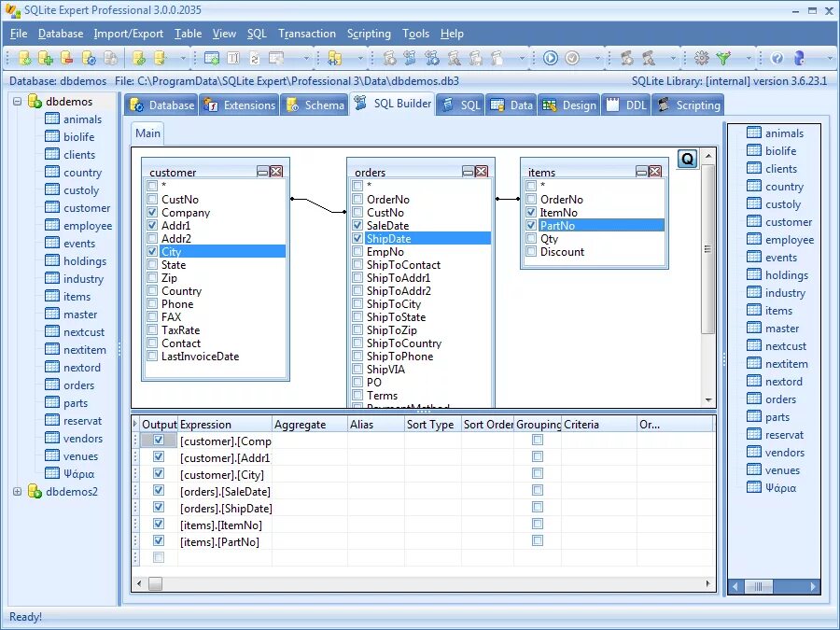Click the Remove Database icon with red minus
Image resolution: width=840 pixels, height=630 pixels.
(x=67, y=58)
